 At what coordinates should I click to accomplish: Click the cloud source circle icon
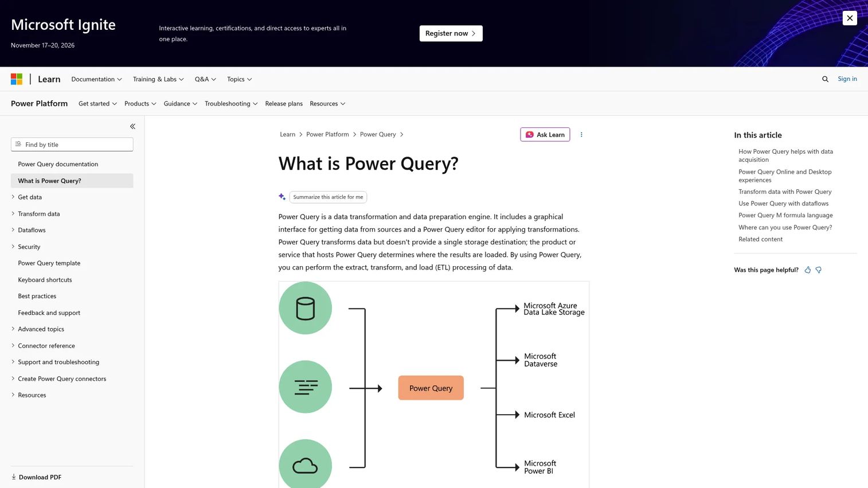coord(305,464)
